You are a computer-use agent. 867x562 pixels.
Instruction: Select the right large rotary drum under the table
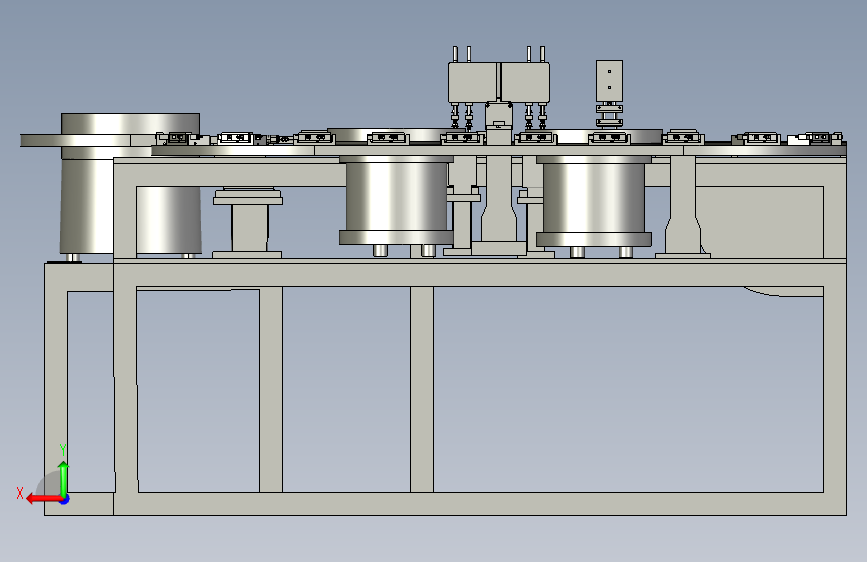click(x=594, y=201)
